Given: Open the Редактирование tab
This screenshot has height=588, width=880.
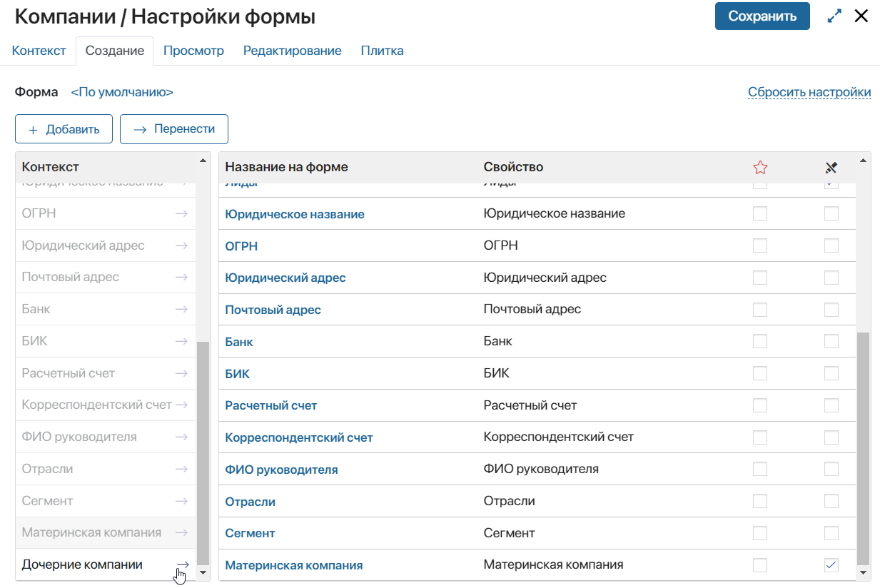Looking at the screenshot, I should point(292,51).
